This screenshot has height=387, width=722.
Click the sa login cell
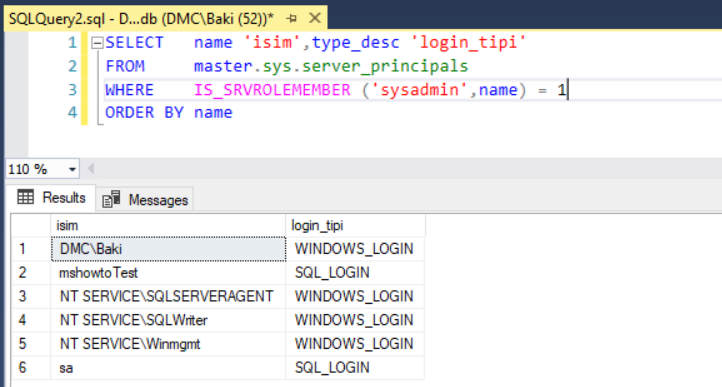(x=169, y=368)
